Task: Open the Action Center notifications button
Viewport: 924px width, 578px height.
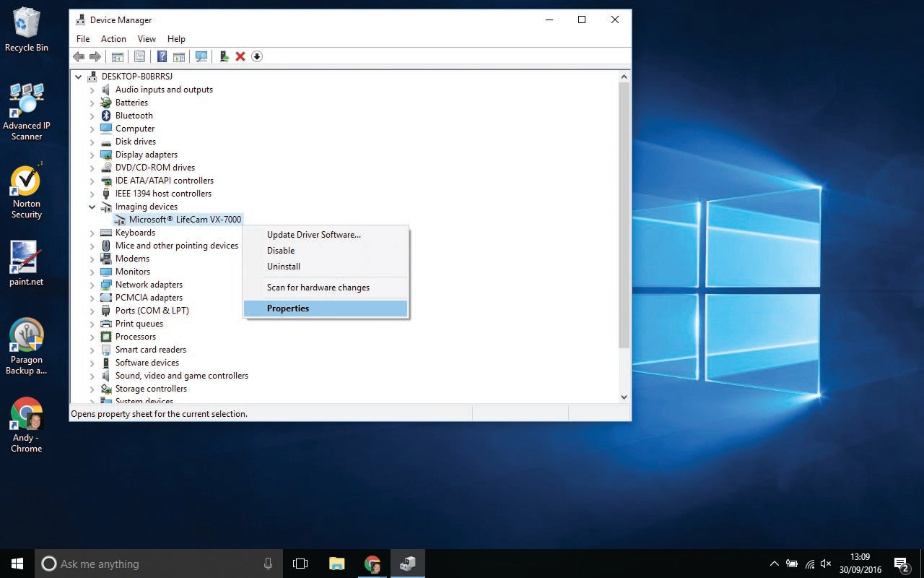Action: click(x=901, y=564)
